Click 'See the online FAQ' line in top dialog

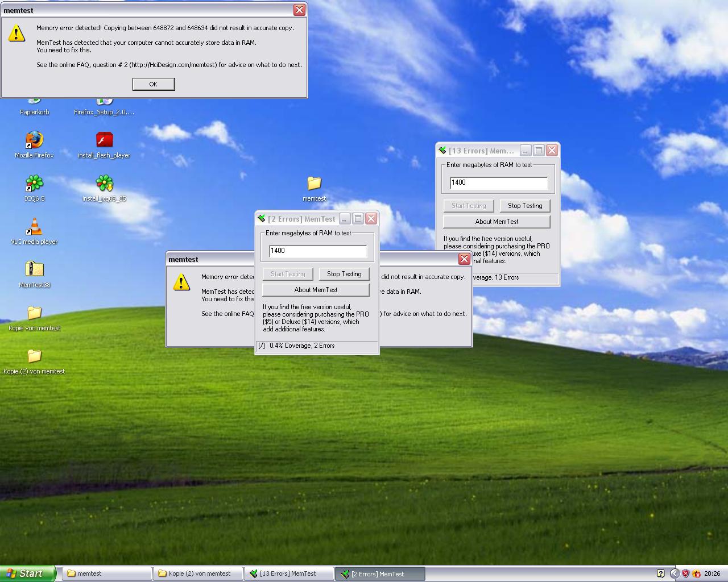[169, 65]
